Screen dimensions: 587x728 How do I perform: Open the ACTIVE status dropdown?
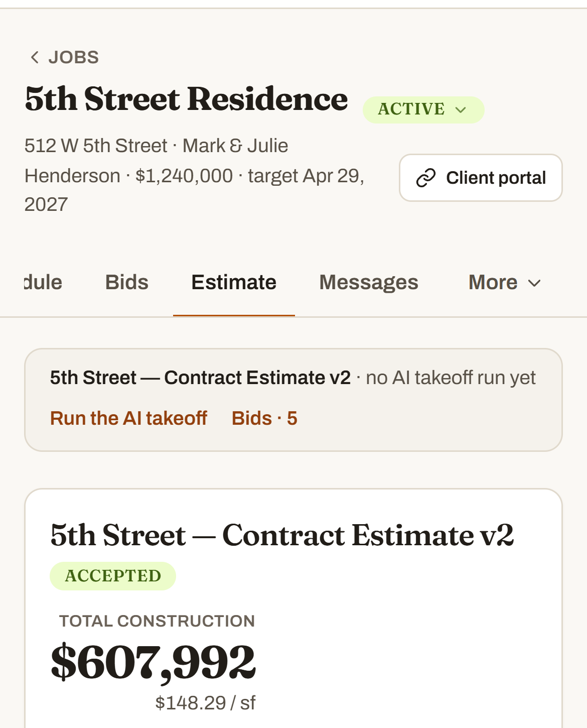tap(423, 109)
